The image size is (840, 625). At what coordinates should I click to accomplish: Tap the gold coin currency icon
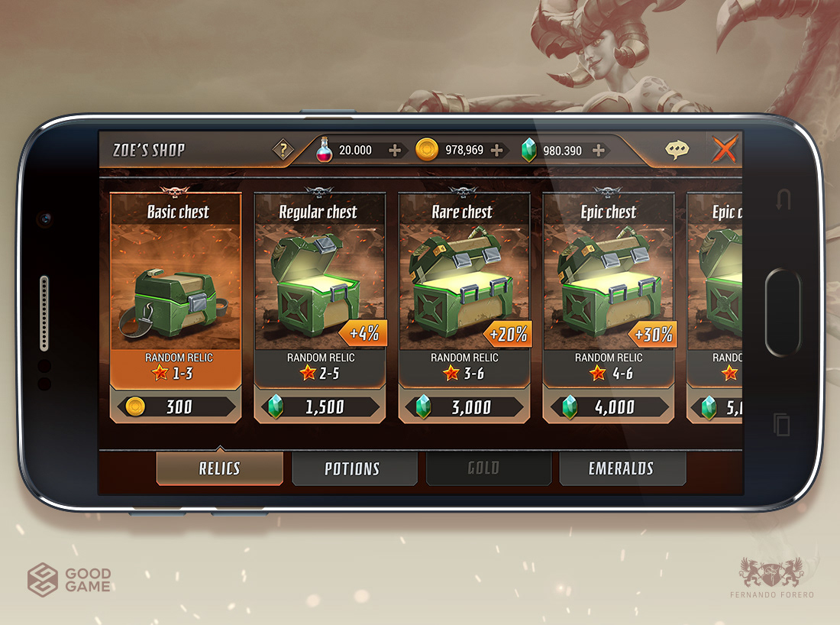coord(427,150)
